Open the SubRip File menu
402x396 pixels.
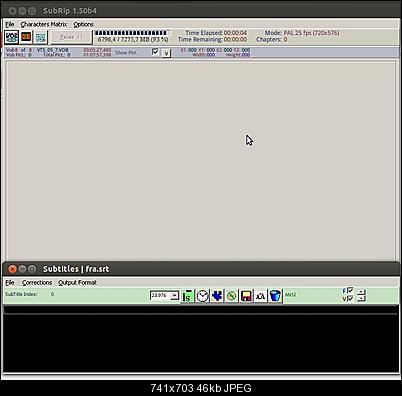pos(10,24)
